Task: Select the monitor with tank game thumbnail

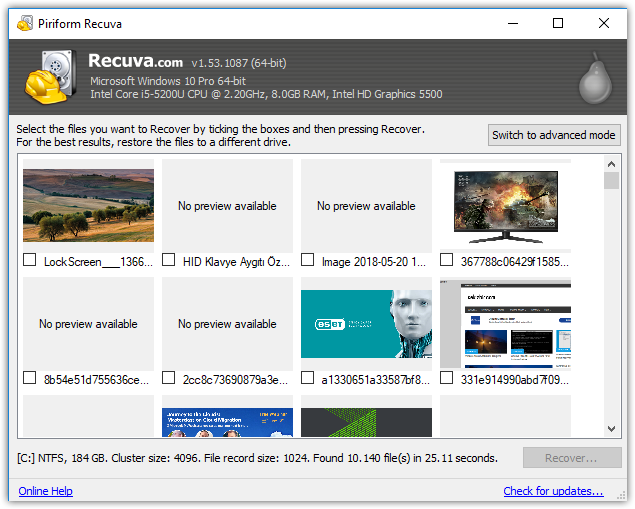Action: pos(505,207)
